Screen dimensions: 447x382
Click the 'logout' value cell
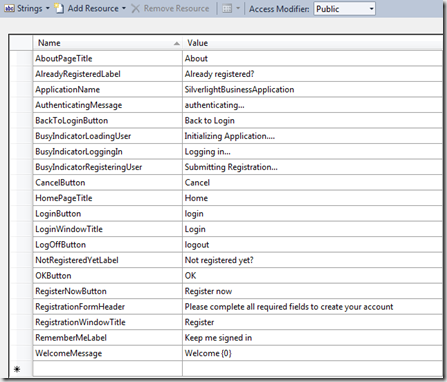(x=312, y=244)
